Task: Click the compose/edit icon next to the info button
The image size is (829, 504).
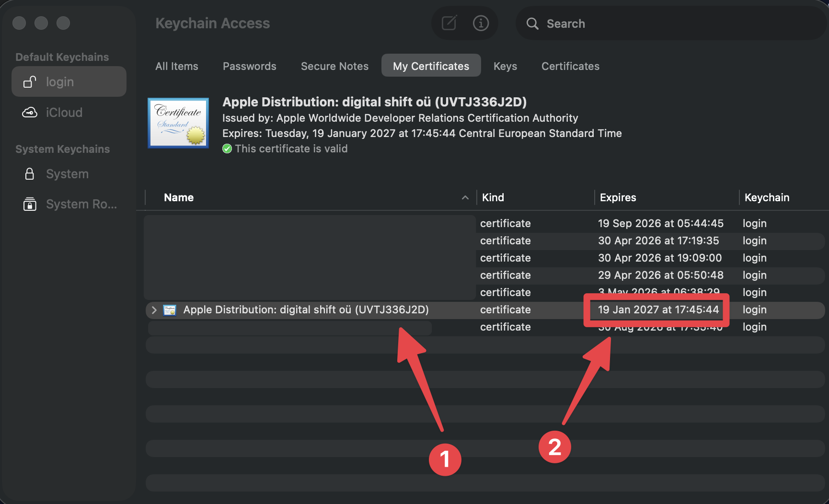Action: click(x=449, y=23)
